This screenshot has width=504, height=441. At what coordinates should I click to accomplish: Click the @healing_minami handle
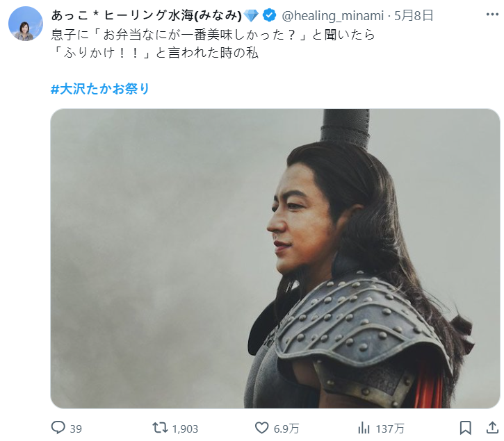[330, 15]
